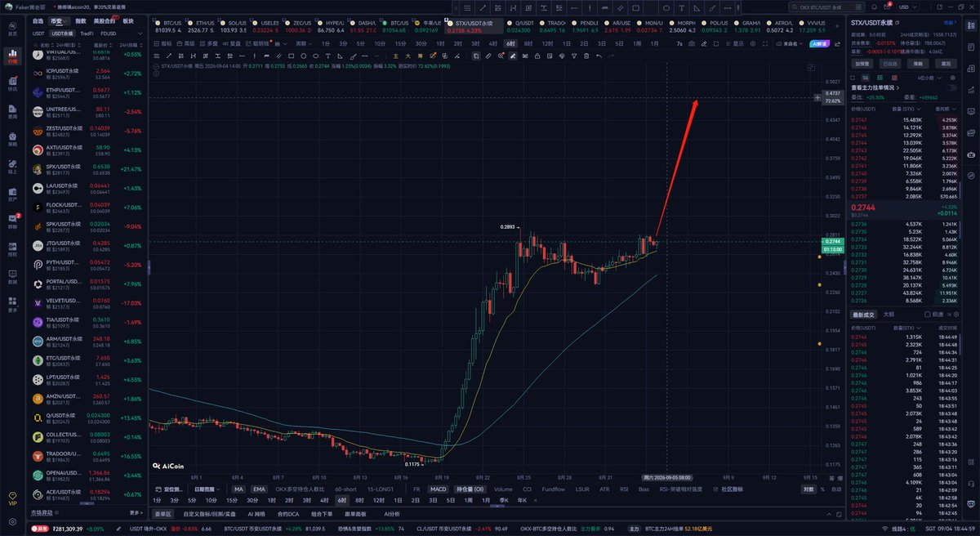Switch to 指数 index tab

[80, 21]
